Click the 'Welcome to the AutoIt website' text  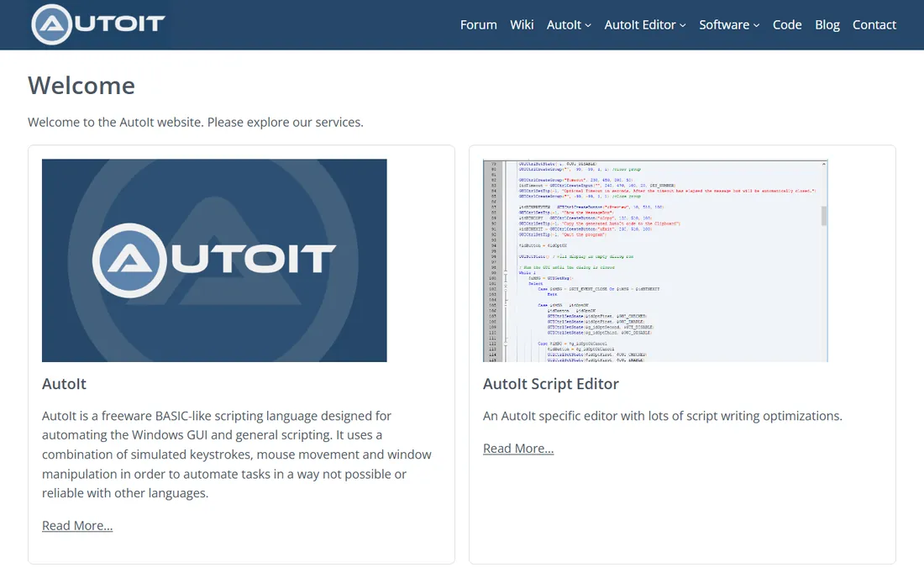pyautogui.click(x=196, y=122)
